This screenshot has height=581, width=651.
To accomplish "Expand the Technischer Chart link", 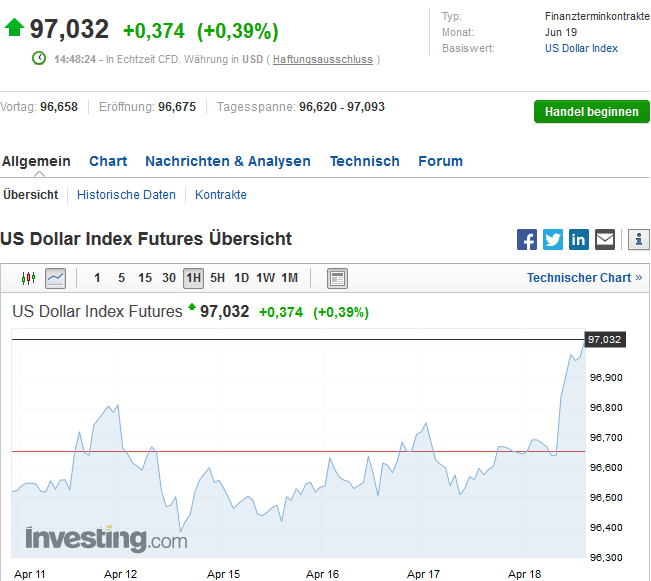I will coord(584,278).
